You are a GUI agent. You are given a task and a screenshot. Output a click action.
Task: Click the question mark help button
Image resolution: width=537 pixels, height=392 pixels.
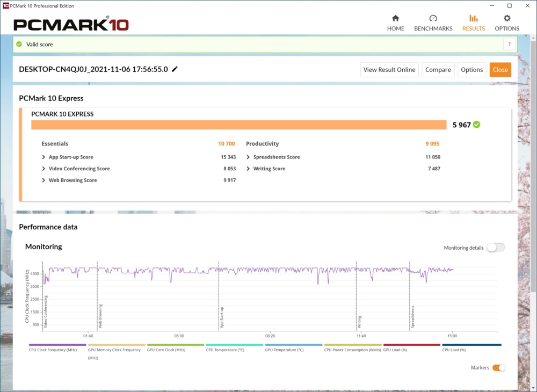[509, 44]
